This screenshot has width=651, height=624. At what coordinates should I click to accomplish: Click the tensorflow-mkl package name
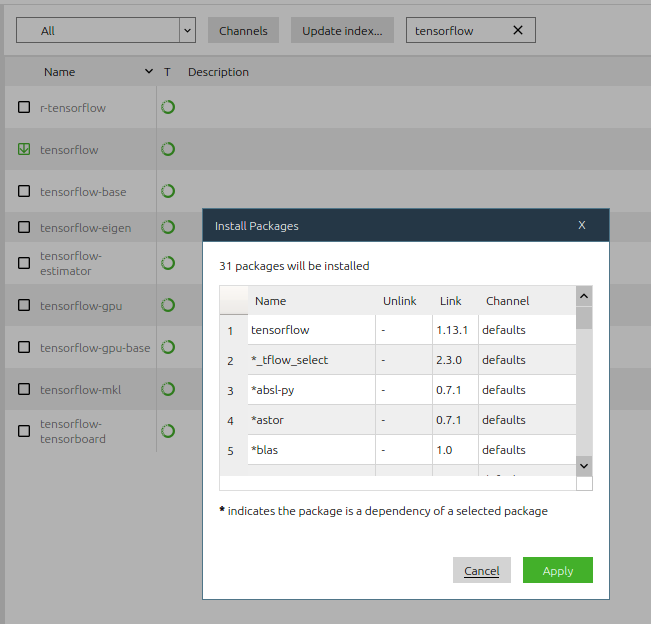(81, 390)
